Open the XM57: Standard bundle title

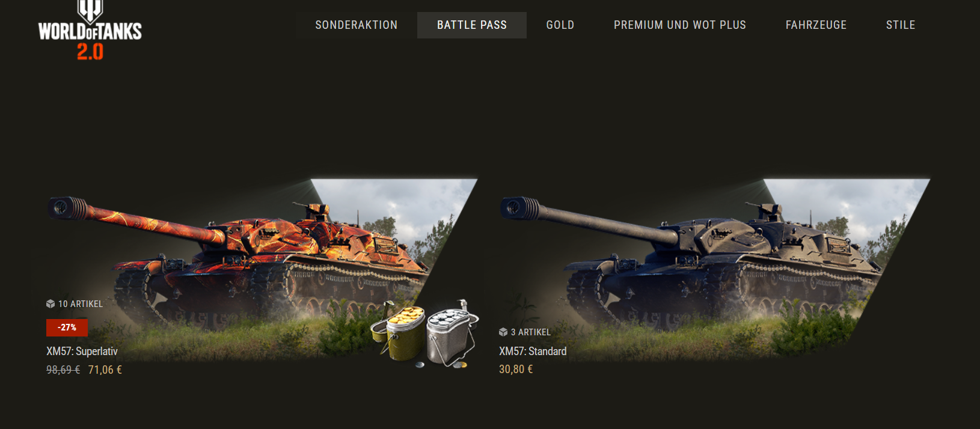pos(533,351)
